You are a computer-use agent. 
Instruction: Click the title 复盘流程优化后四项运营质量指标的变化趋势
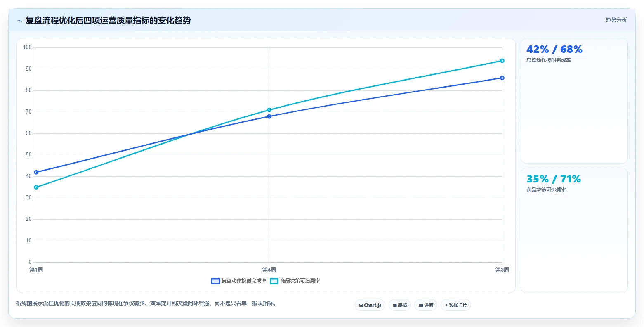(x=108, y=20)
